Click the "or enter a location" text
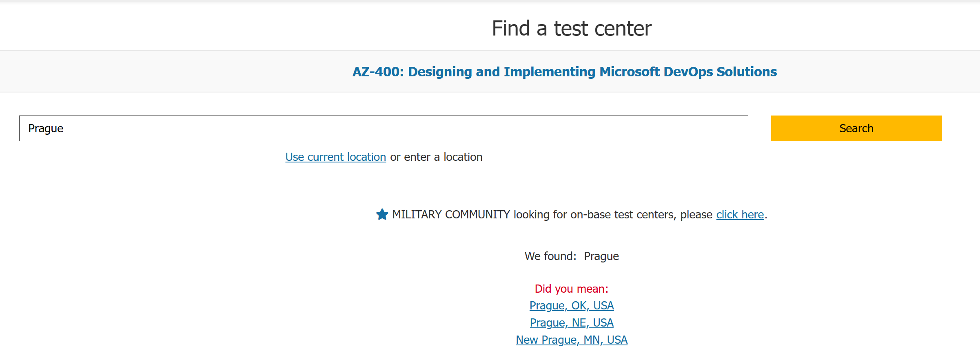980x349 pixels. coord(436,157)
